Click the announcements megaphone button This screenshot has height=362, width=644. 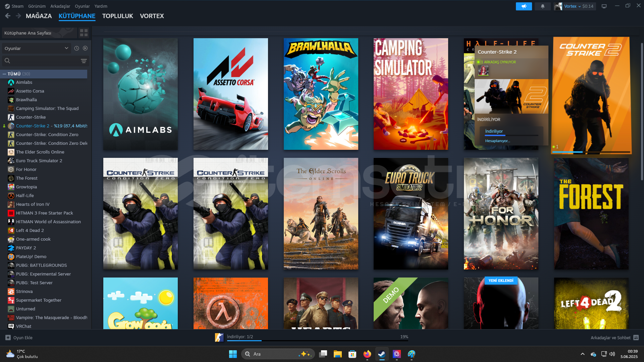(524, 6)
